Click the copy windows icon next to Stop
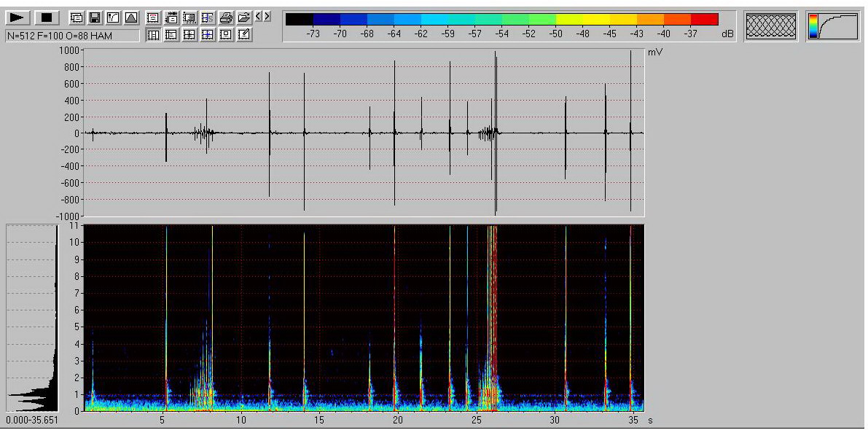Image resolution: width=868 pixels, height=430 pixels. (x=75, y=17)
